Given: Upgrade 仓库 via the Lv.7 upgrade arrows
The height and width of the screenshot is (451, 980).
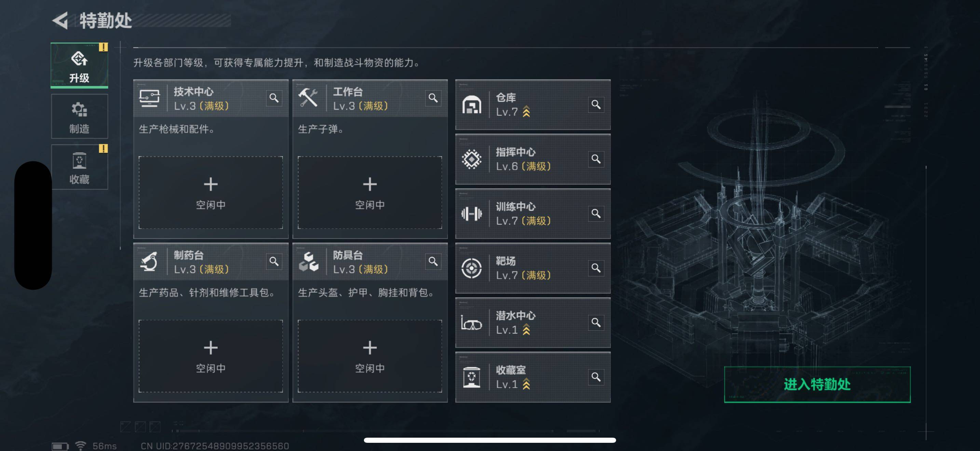Looking at the screenshot, I should (526, 112).
